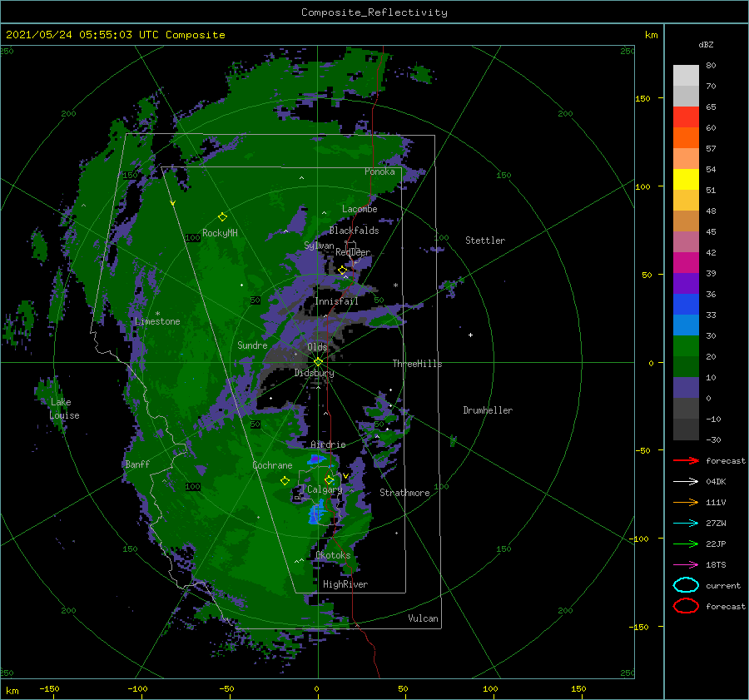Click the yellow diamond marker near RedDeer
Image resolution: width=749 pixels, height=700 pixels.
pos(342,271)
